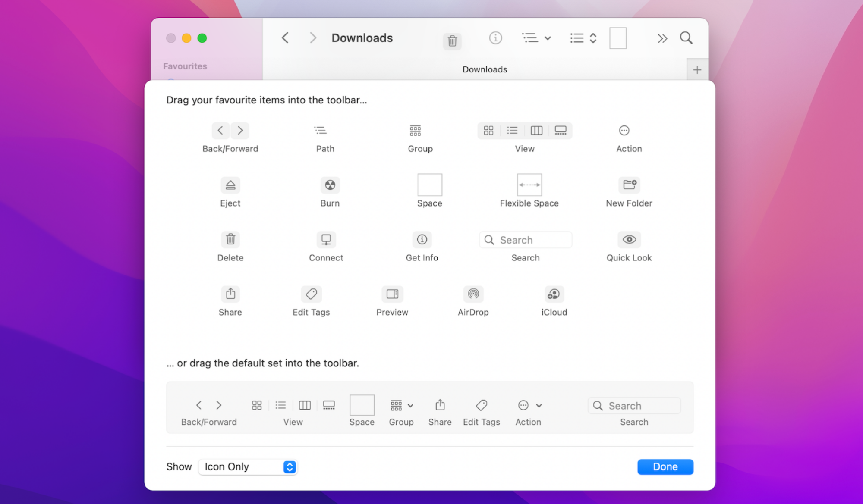Screen dimensions: 863x504
Task: Click the Burn icon
Action: 330,185
